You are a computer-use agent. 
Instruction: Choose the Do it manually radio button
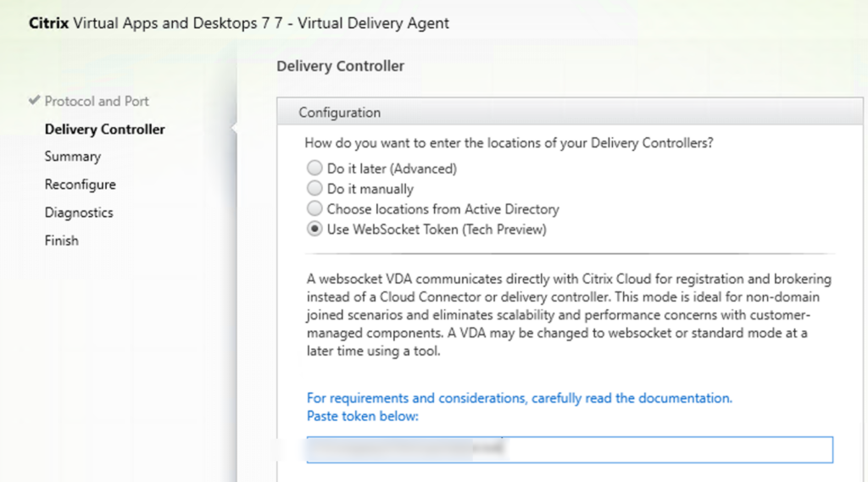point(315,189)
